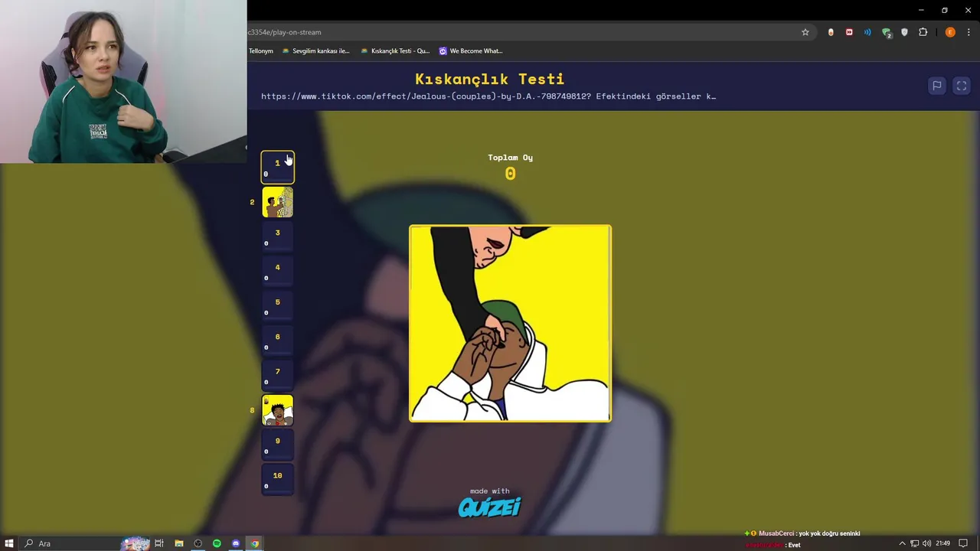
Task: Open the We Become What bookmark
Action: (470, 51)
